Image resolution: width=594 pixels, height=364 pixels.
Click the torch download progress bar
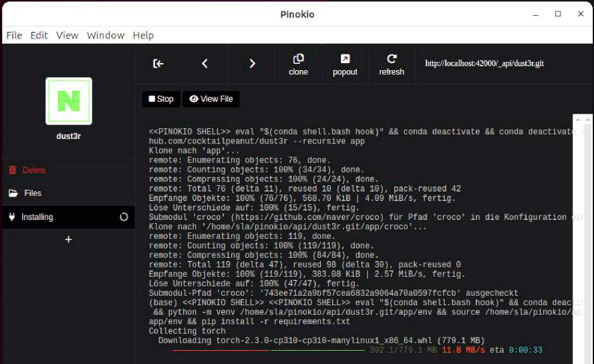pos(269,350)
